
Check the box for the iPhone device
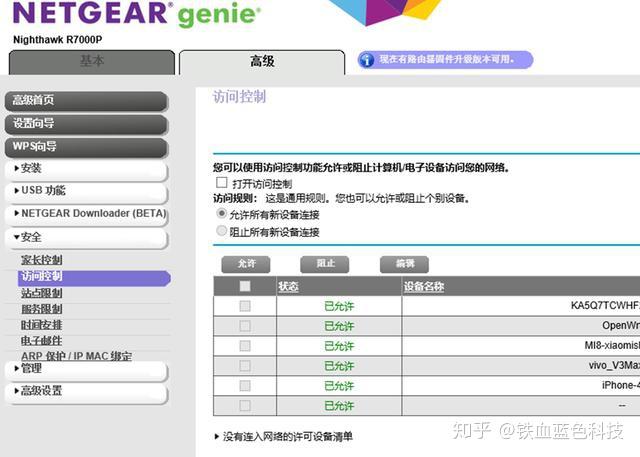[245, 386]
